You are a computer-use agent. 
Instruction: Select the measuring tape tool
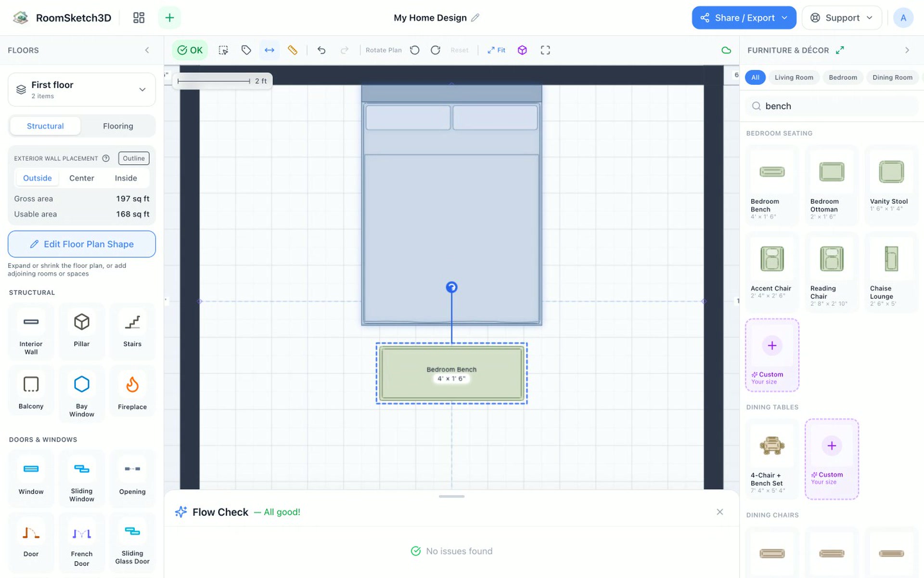[x=293, y=50]
